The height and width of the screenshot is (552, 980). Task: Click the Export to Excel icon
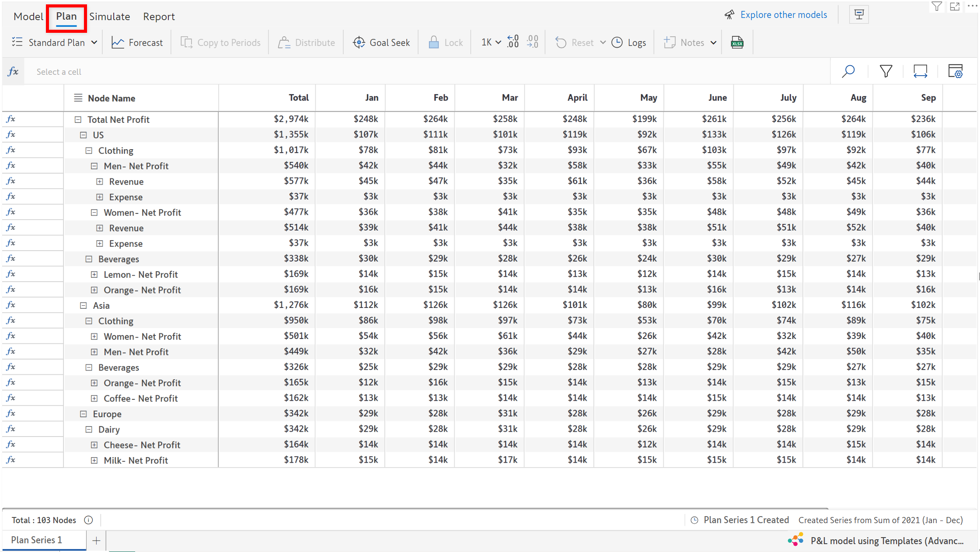(x=737, y=42)
